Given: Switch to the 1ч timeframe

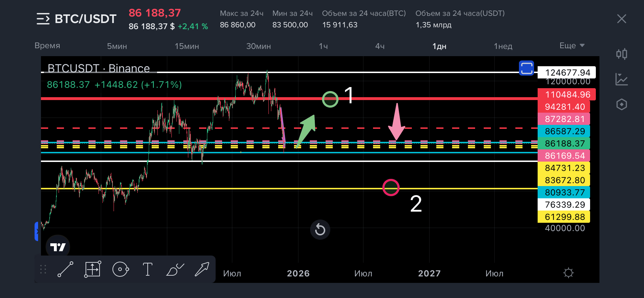Looking at the screenshot, I should tap(323, 46).
